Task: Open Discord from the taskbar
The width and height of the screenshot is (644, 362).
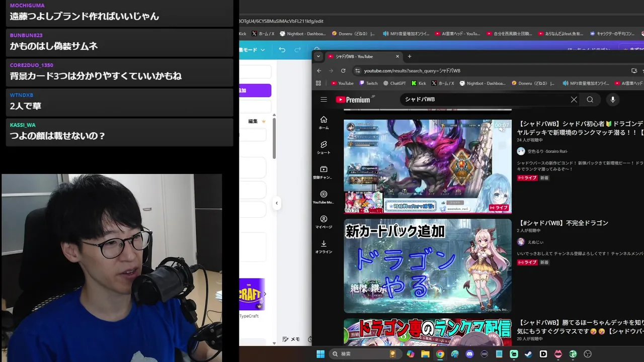Action: point(469,354)
